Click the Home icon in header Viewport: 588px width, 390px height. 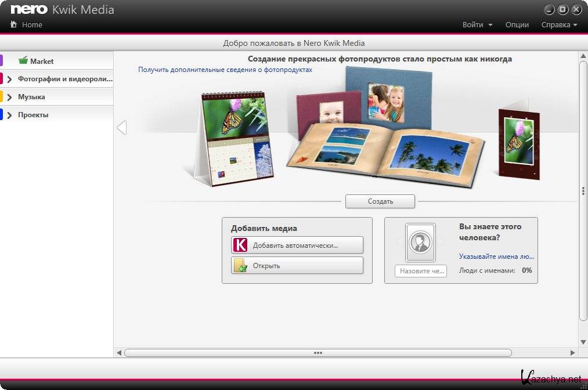pyautogui.click(x=13, y=25)
